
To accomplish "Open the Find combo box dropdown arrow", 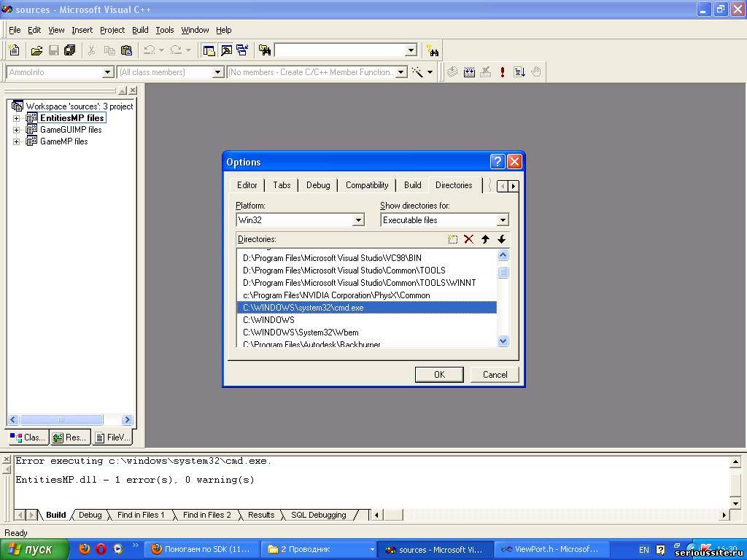I will point(411,50).
